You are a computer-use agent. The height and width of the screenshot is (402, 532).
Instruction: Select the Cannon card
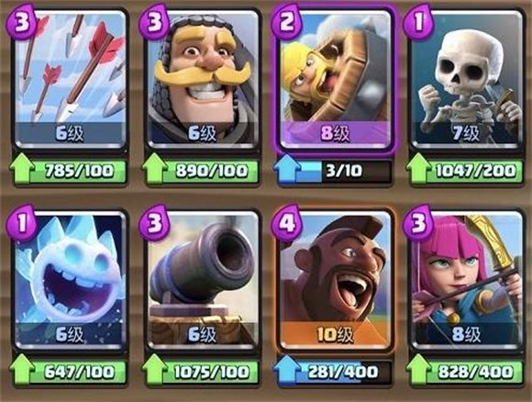203,280
